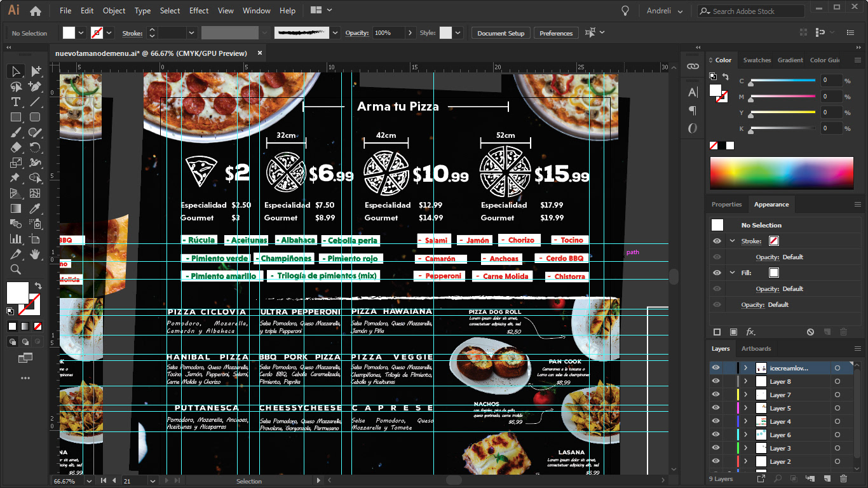Toggle Fill visibility in Appearance panel
868x488 pixels.
(x=717, y=273)
